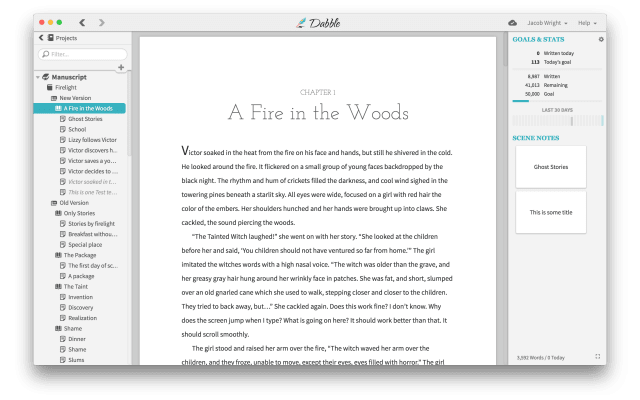Open the Victor decides to... scene
This screenshot has height=400, width=640.
click(93, 171)
